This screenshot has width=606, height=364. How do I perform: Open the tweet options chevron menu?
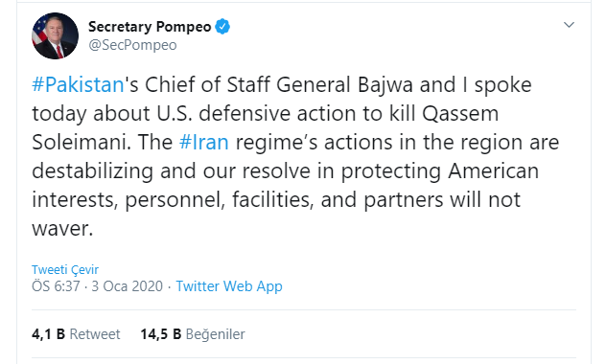click(569, 25)
